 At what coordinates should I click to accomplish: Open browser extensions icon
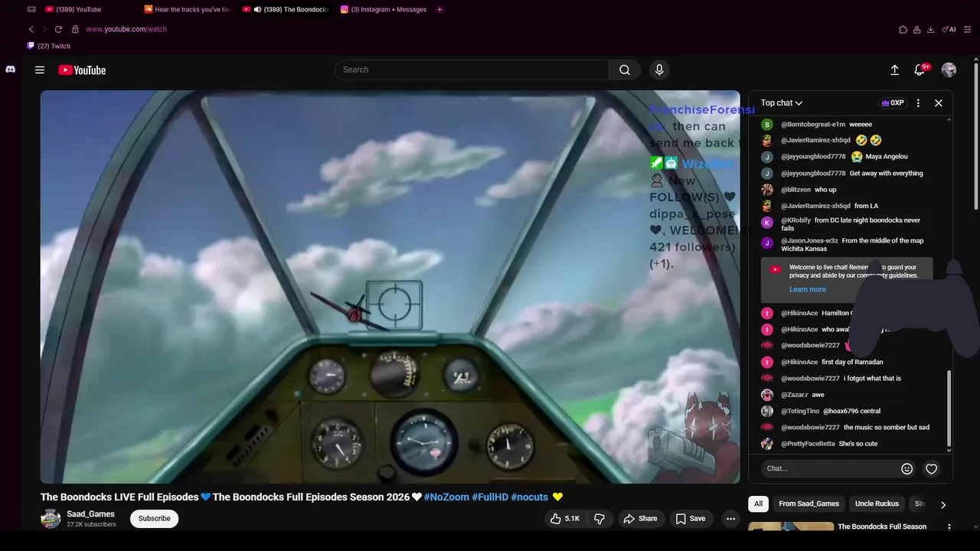pos(903,29)
